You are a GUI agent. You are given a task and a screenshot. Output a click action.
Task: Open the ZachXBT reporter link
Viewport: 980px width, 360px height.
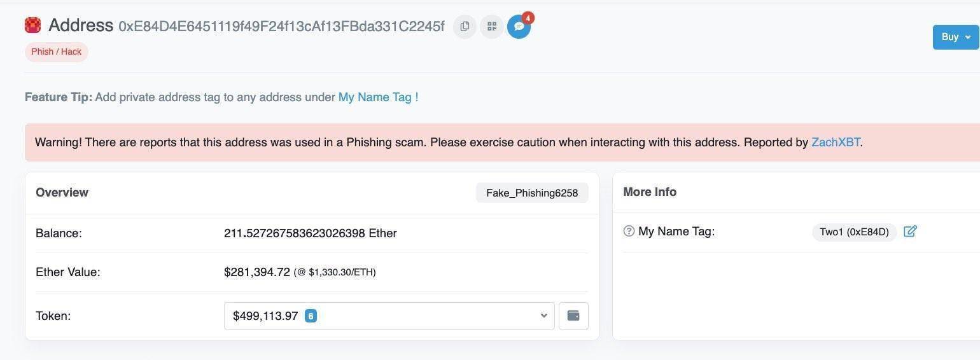click(836, 142)
